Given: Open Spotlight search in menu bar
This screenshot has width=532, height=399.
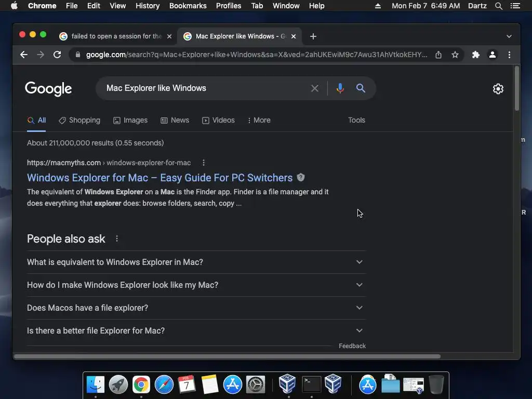Looking at the screenshot, I should tap(498, 6).
